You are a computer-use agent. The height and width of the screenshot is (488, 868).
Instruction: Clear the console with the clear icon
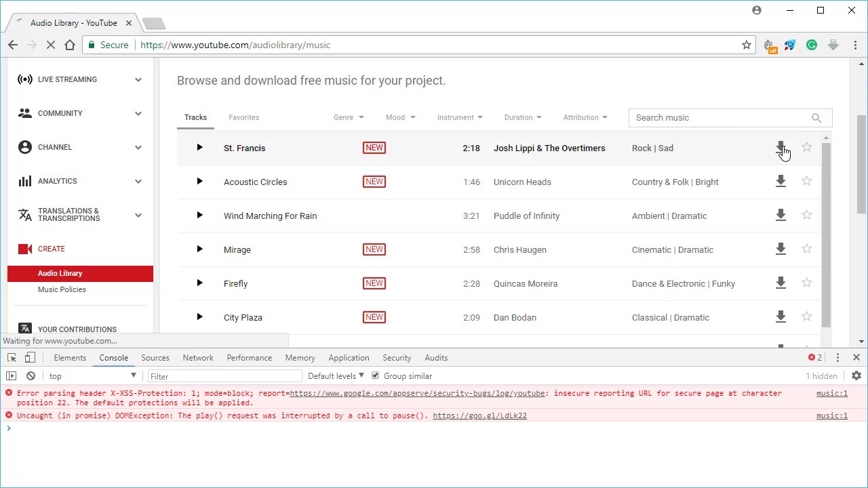31,376
